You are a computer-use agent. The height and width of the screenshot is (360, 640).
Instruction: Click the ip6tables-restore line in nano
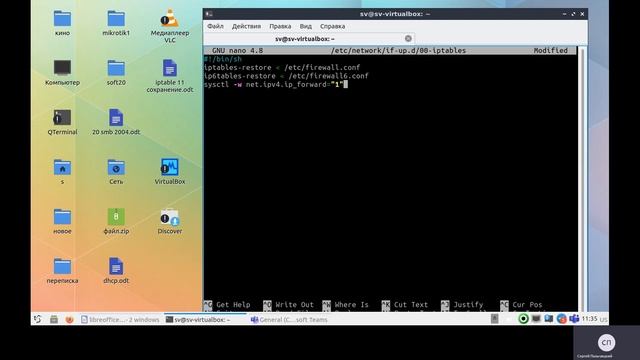286,76
